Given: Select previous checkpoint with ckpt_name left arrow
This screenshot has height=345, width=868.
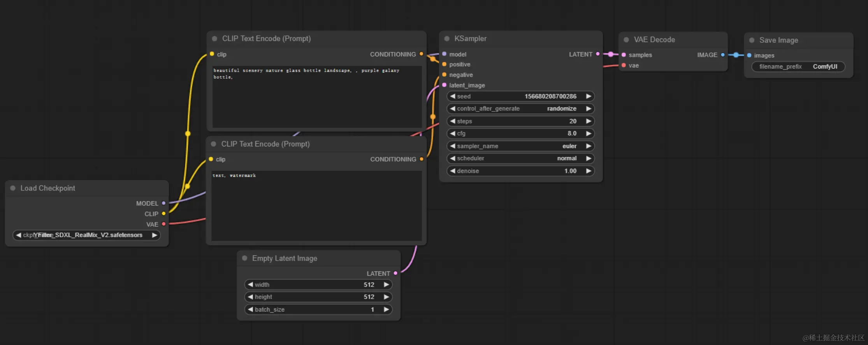Looking at the screenshot, I should pos(18,235).
